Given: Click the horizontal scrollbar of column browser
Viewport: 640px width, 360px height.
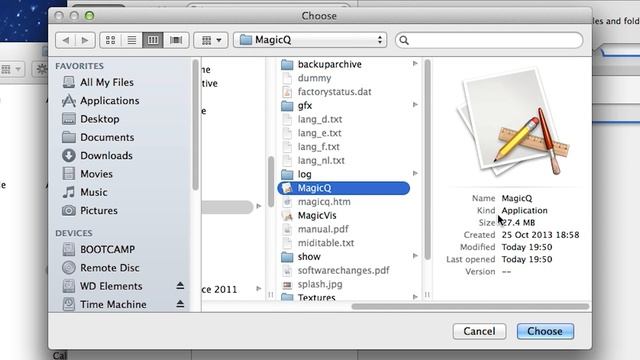Looking at the screenshot, I should [x=470, y=307].
